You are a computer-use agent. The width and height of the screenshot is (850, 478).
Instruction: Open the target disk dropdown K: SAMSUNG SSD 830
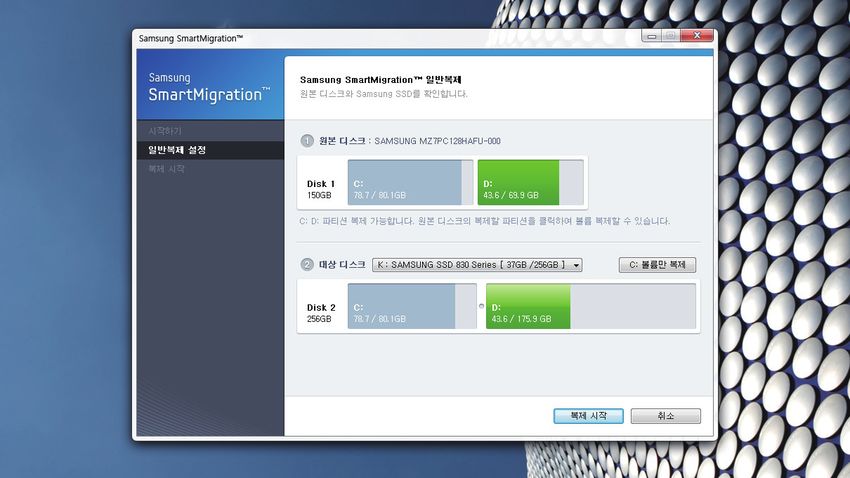tap(477, 264)
